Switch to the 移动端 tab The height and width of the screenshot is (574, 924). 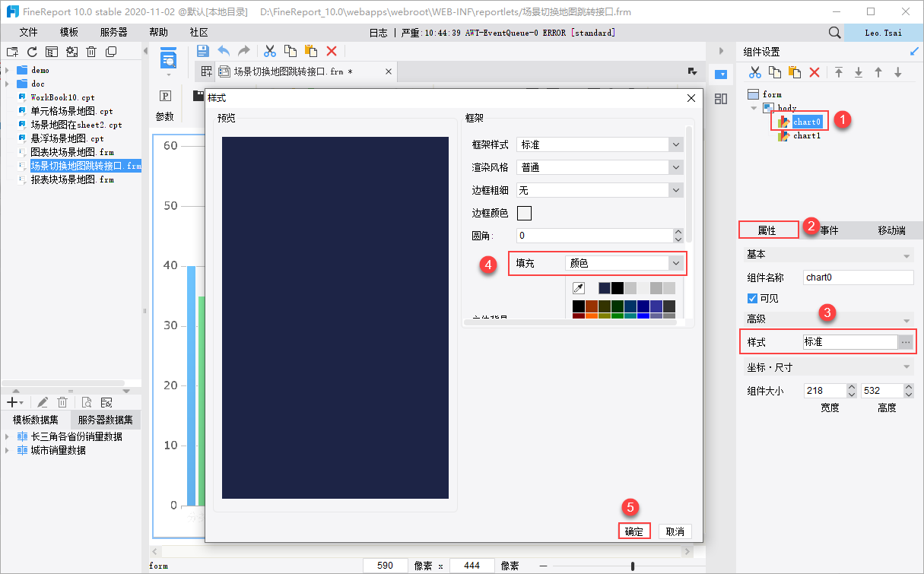(891, 230)
